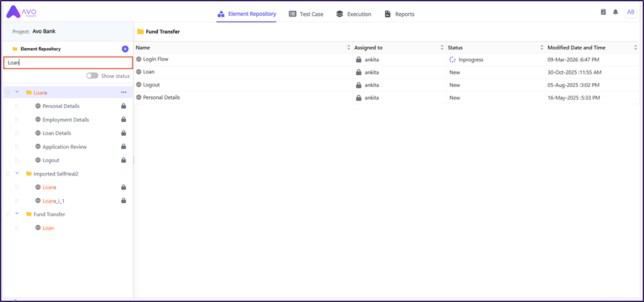Open the Loans folder three-dot menu
The width and height of the screenshot is (644, 302).
click(123, 92)
